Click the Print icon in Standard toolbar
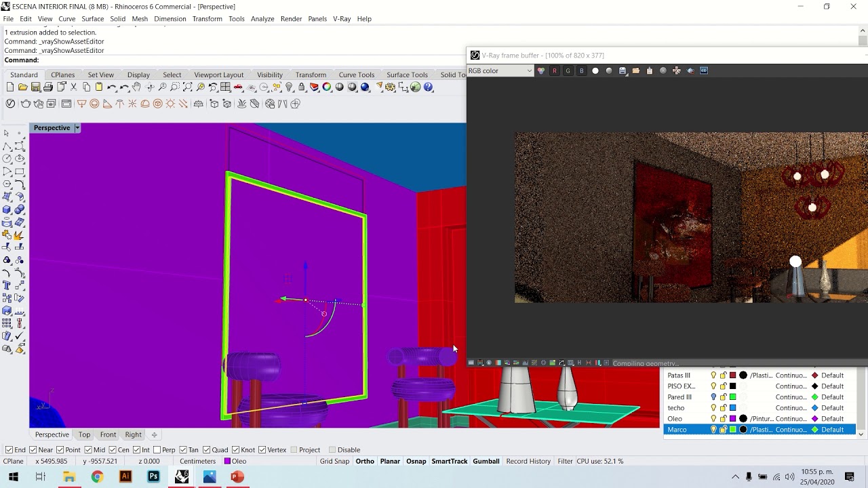868x488 pixels. pos(48,87)
